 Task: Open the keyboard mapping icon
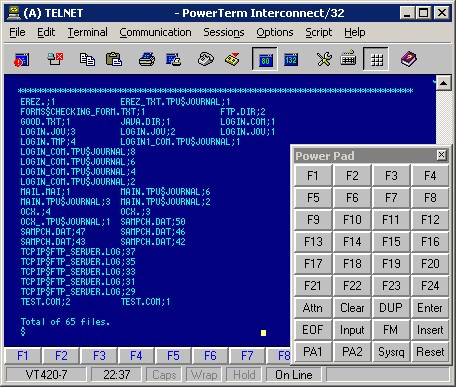pyautogui.click(x=348, y=59)
